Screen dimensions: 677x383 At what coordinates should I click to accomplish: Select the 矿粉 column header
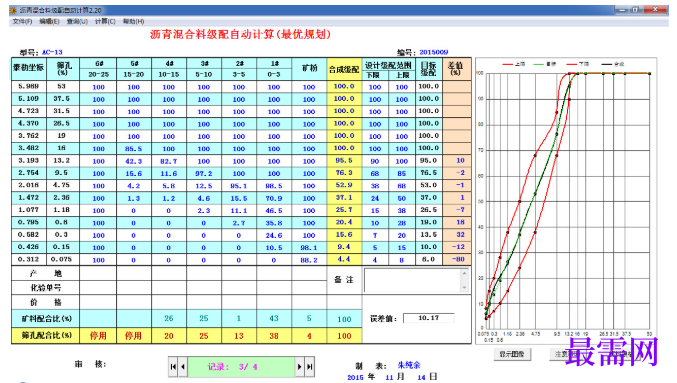click(309, 69)
